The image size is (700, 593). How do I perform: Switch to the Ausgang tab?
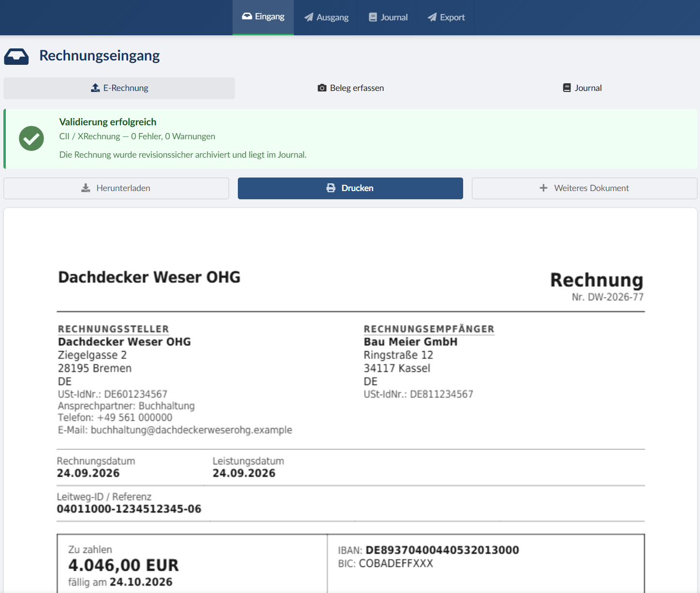[x=326, y=17]
